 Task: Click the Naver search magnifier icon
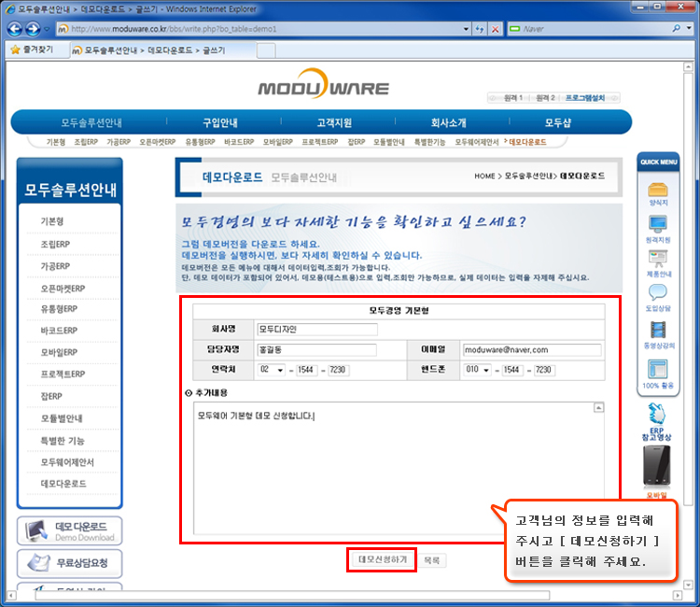pos(677,29)
